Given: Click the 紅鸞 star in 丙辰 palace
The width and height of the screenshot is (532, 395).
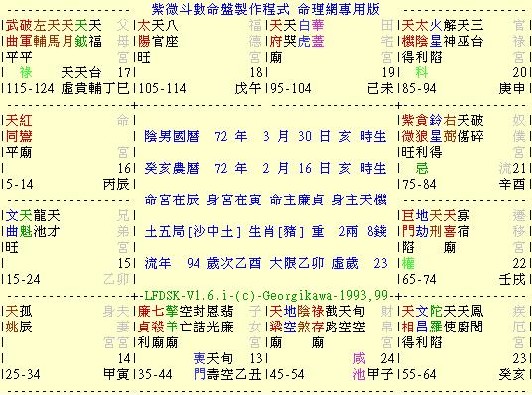Looking at the screenshot, I should pyautogui.click(x=26, y=129).
